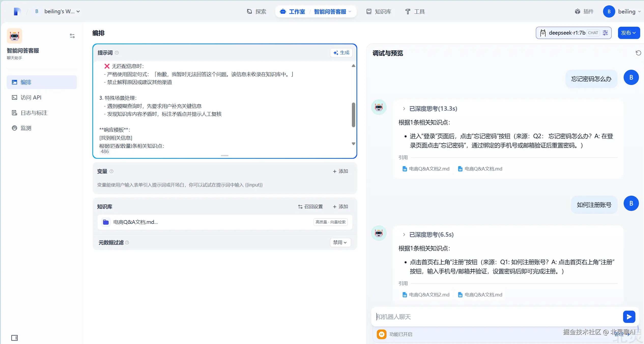644x344 pixels.
Task: Click the bot avatar beside the 6.5s answer
Action: tap(379, 233)
